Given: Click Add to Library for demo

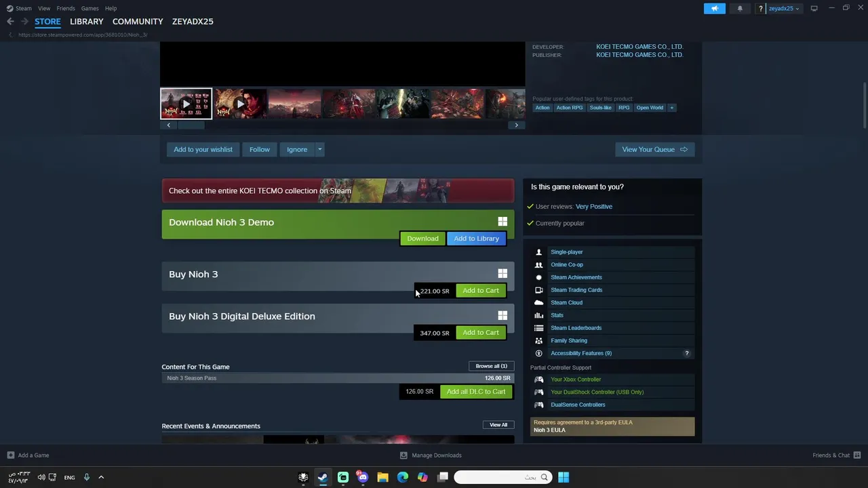Looking at the screenshot, I should click(x=476, y=239).
